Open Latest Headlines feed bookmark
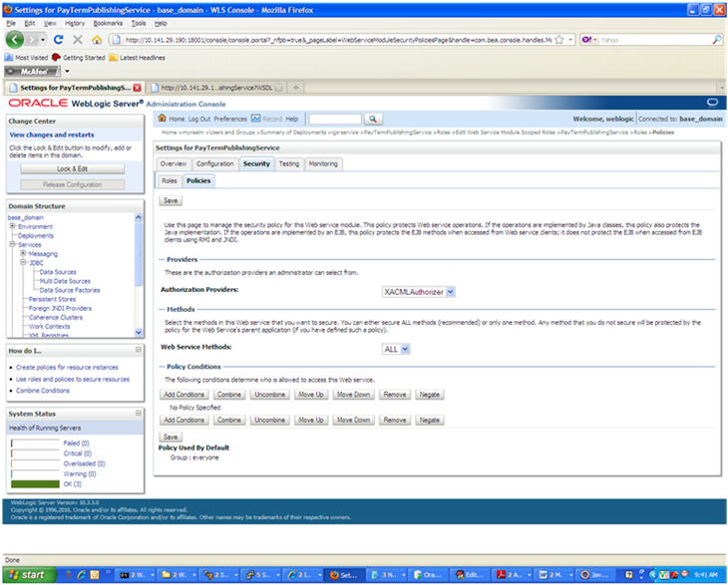This screenshot has height=585, width=728. (138, 58)
